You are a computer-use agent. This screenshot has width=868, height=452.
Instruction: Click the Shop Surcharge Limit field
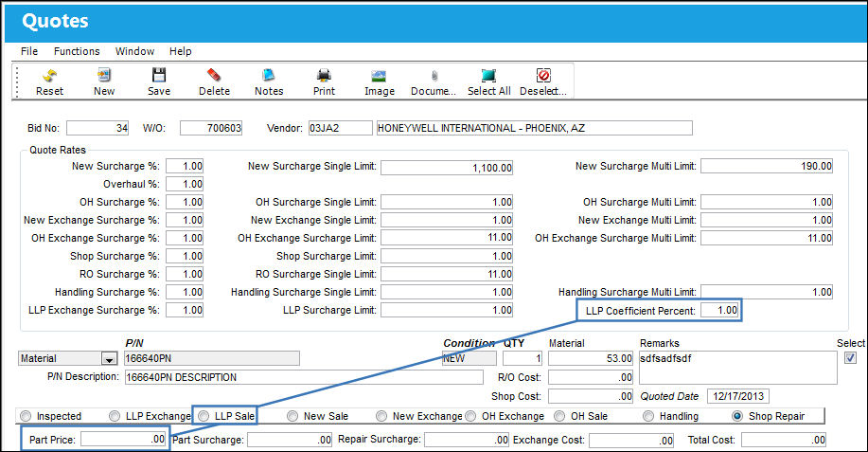[x=447, y=256]
